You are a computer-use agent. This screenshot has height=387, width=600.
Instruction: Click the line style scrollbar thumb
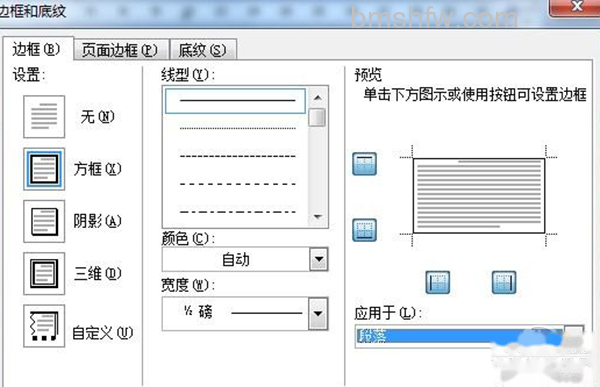tap(318, 118)
